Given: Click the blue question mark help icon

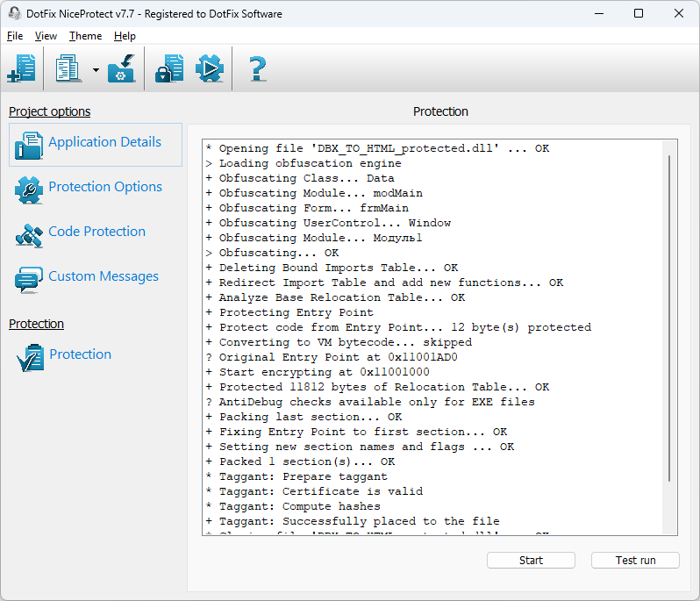Looking at the screenshot, I should tap(258, 68).
